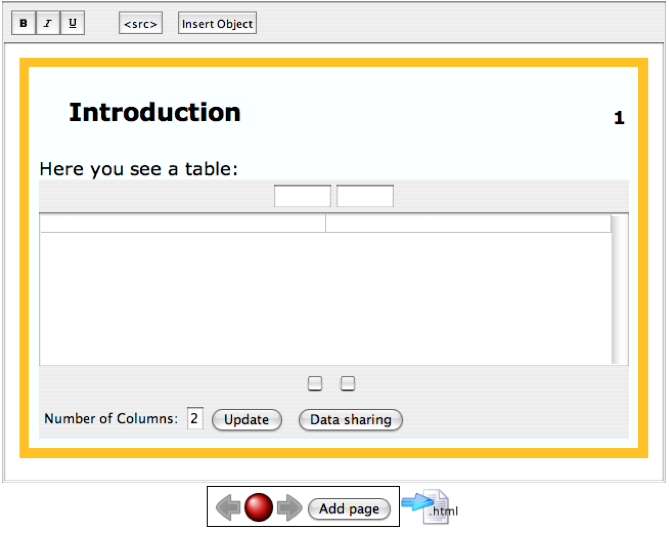This screenshot has height=535, width=669.
Task: Export to .html with the document icon
Action: tap(430, 506)
